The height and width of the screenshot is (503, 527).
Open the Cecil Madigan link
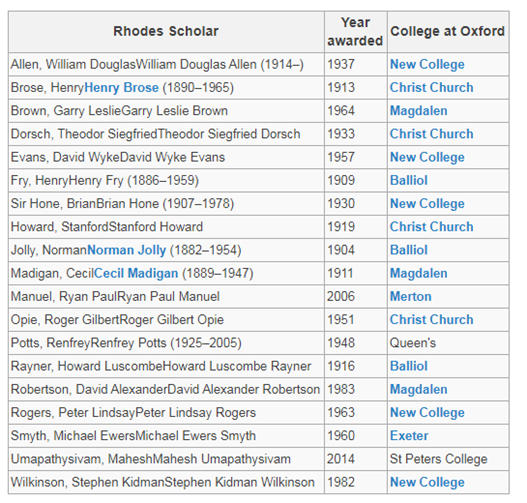tap(136, 274)
